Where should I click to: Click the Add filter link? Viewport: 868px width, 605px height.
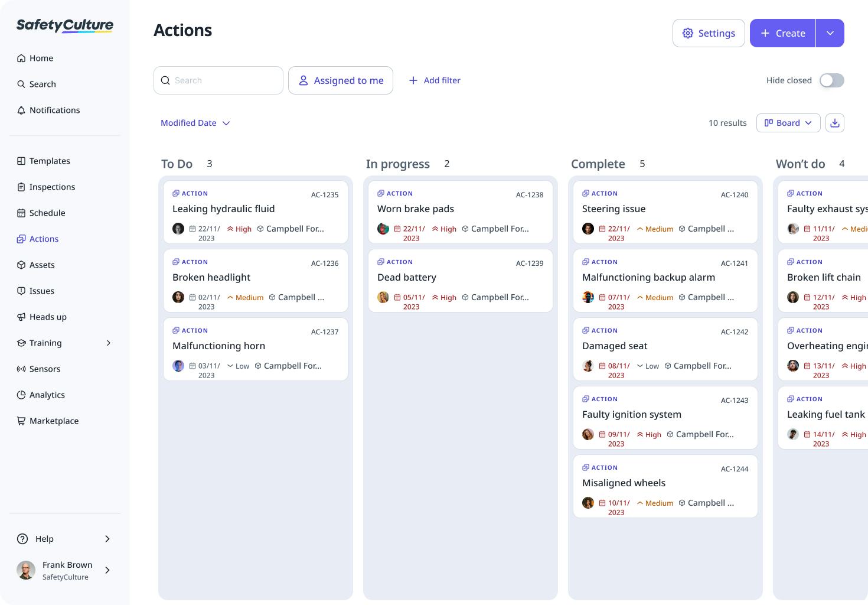435,80
